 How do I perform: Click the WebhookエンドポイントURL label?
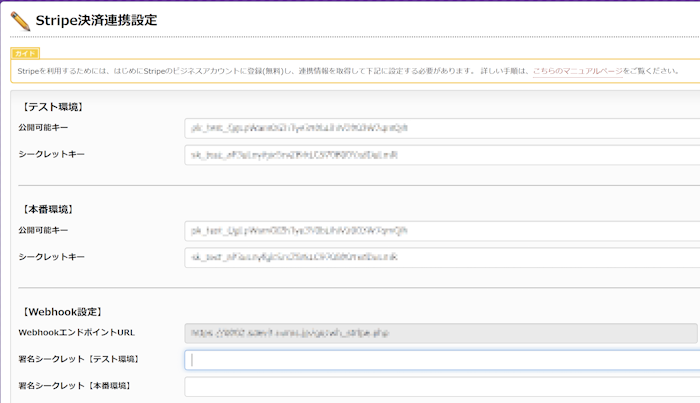point(76,332)
